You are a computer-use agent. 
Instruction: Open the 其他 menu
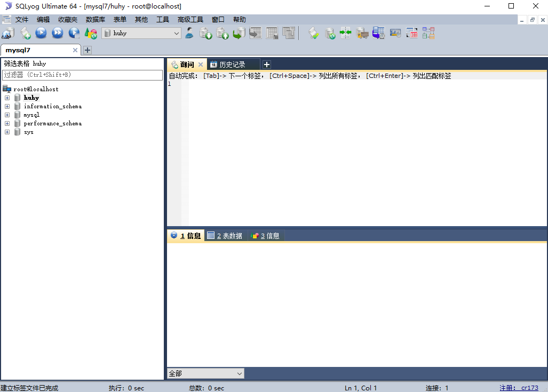tap(141, 20)
